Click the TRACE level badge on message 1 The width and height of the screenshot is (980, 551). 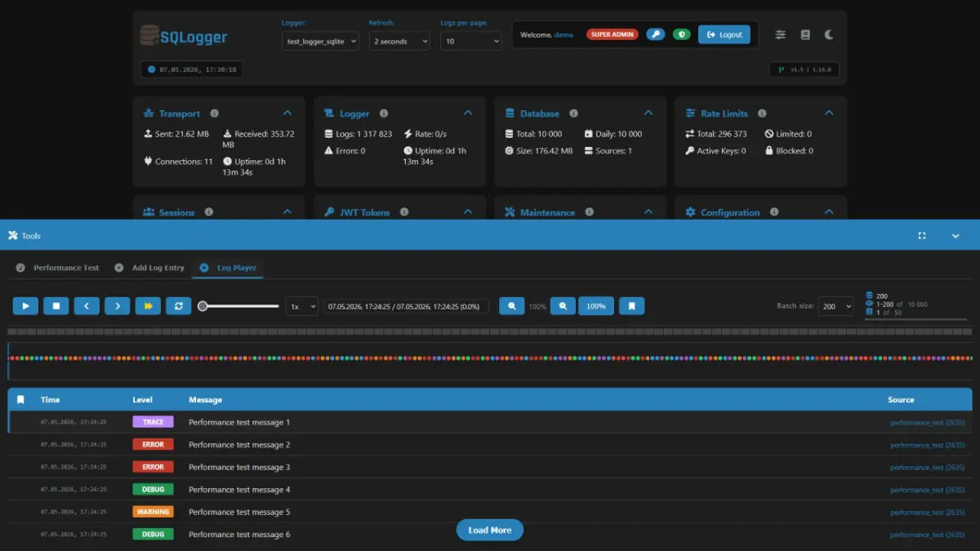coord(153,422)
